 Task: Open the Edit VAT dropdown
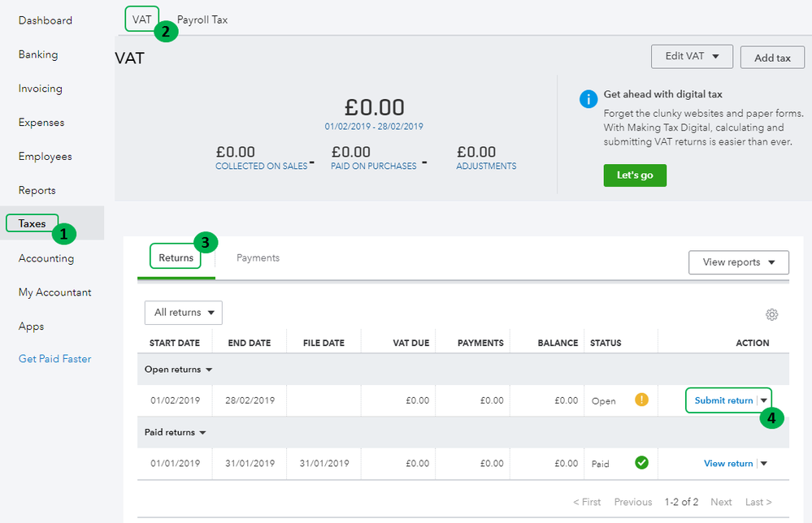point(692,57)
